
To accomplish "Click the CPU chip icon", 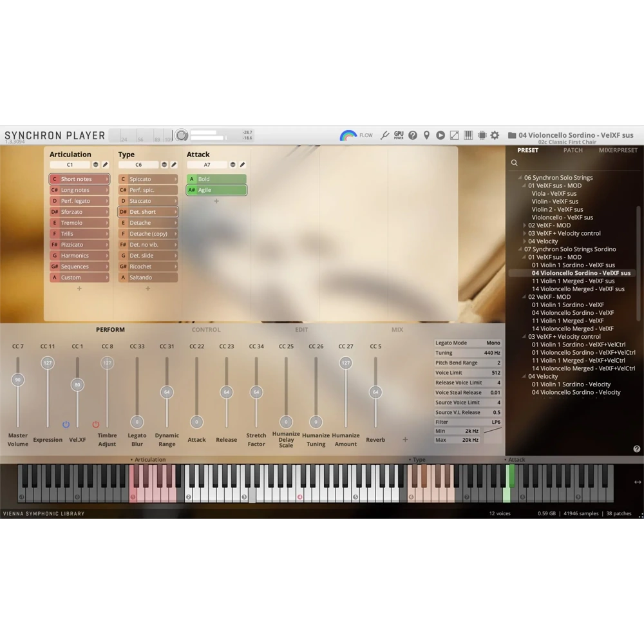I will pyautogui.click(x=482, y=135).
